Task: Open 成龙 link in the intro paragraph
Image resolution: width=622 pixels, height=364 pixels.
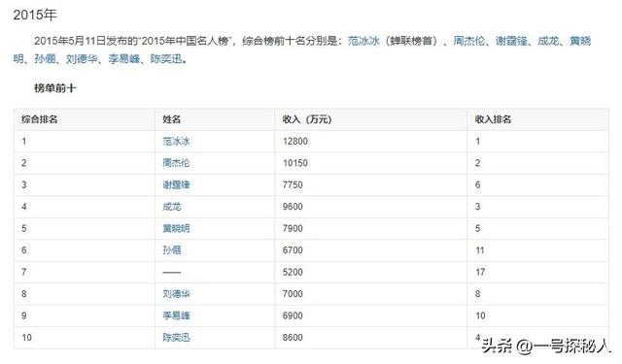Action: 548,41
